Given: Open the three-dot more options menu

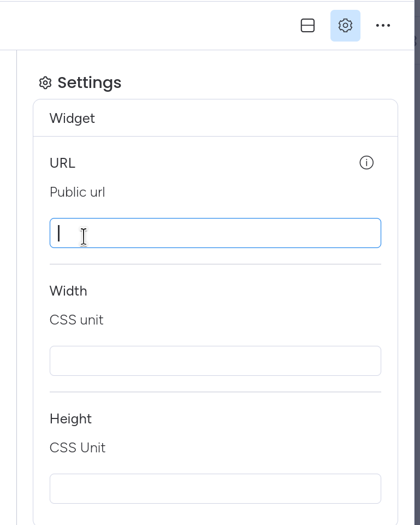Looking at the screenshot, I should (383, 26).
